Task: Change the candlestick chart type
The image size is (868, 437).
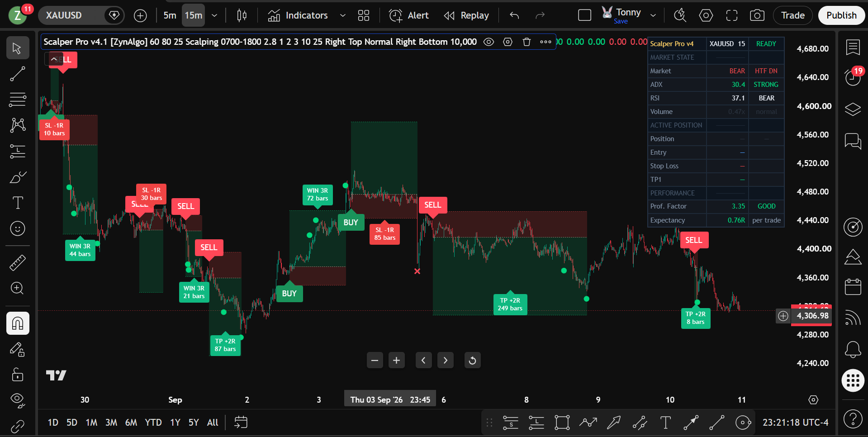Action: [x=242, y=15]
